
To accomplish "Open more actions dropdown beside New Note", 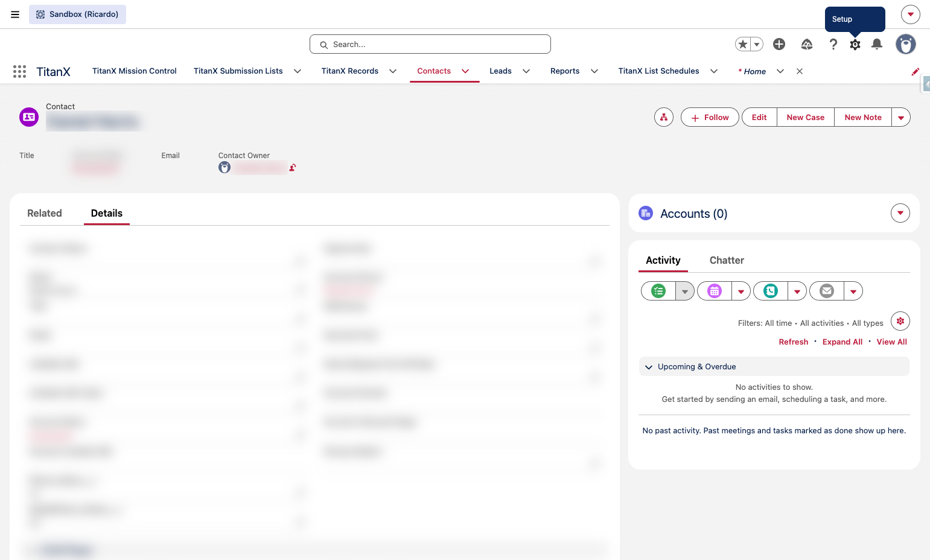I will [901, 118].
